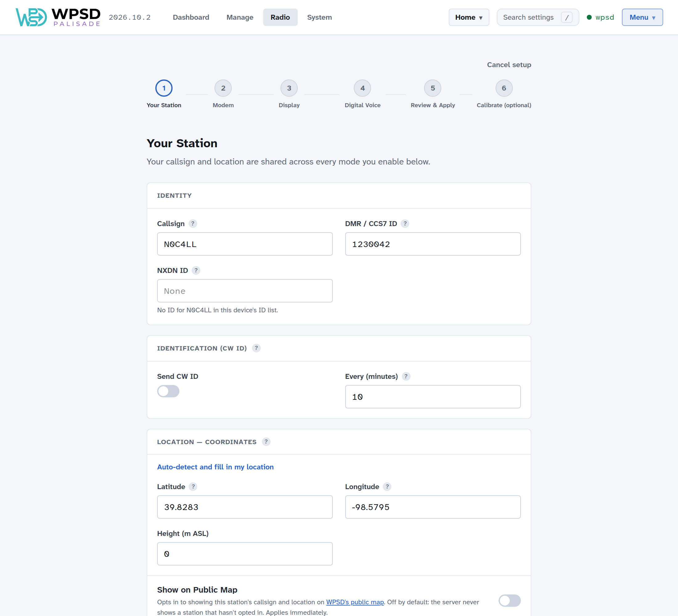This screenshot has height=616, width=678.
Task: Click Cancel setup
Action: pyautogui.click(x=509, y=64)
